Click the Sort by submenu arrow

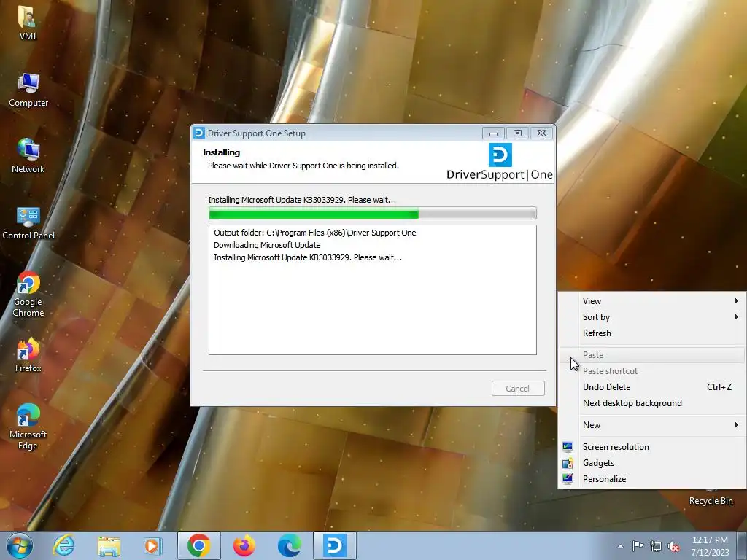737,317
